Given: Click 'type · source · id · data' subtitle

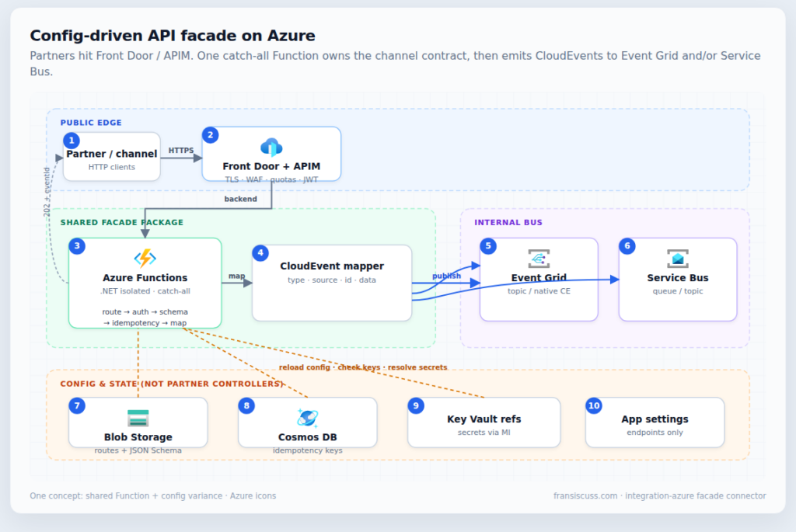Looking at the screenshot, I should pyautogui.click(x=332, y=280).
